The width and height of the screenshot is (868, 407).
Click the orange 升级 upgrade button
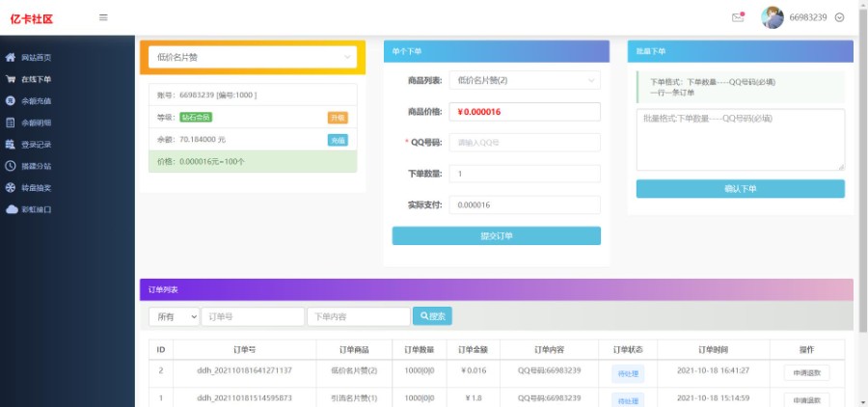click(337, 118)
